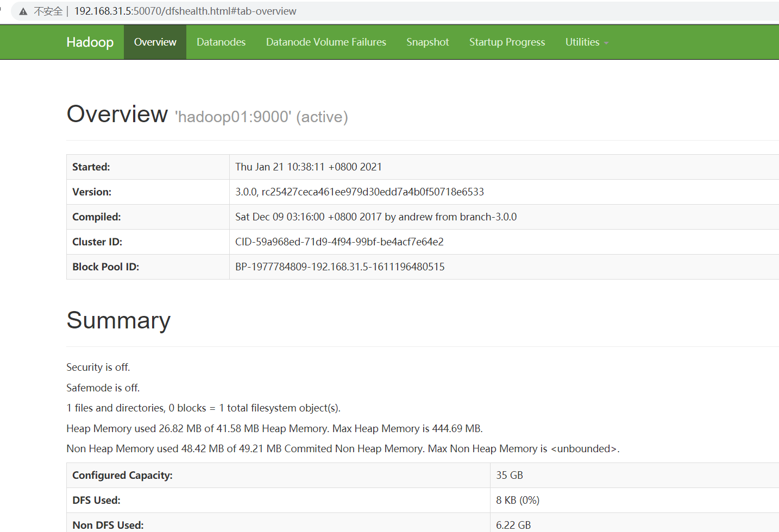Viewport: 779px width, 532px height.
Task: Select the '6.22 GB' value
Action: (x=513, y=525)
